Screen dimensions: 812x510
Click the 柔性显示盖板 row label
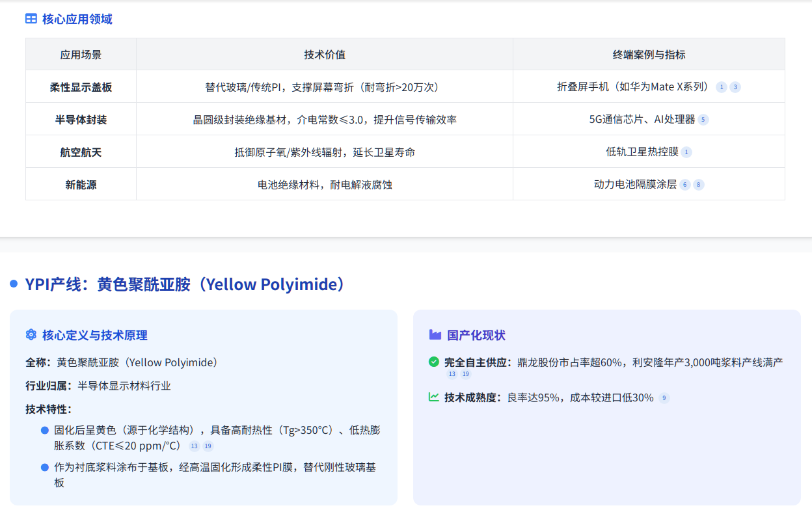pos(81,87)
